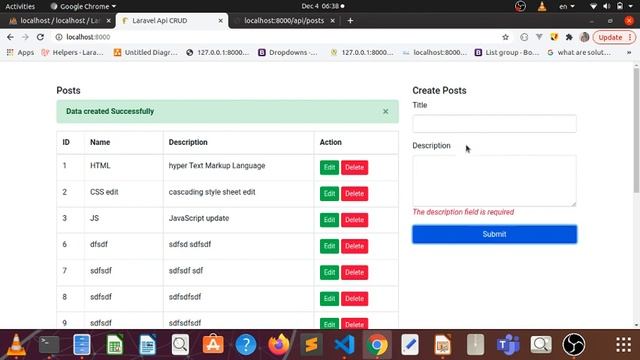Image resolution: width=640 pixels, height=360 pixels.
Task: Delete post with ID 8
Action: click(x=354, y=298)
